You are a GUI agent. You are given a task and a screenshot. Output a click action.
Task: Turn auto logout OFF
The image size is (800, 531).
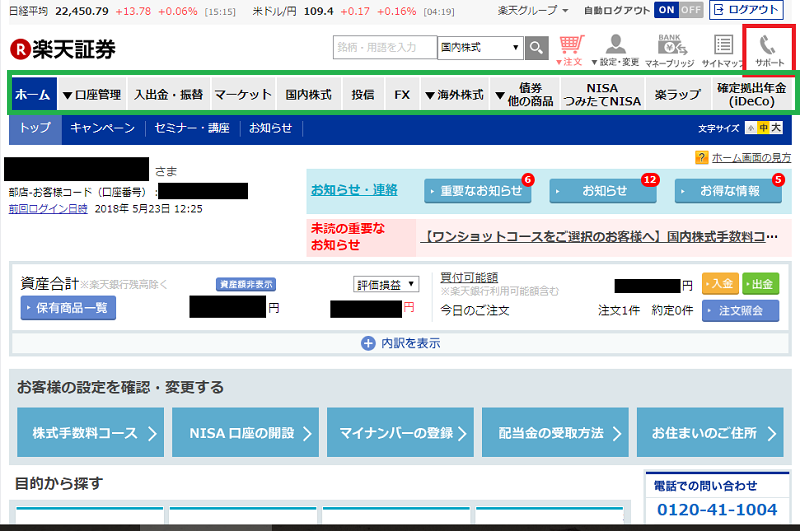point(691,10)
